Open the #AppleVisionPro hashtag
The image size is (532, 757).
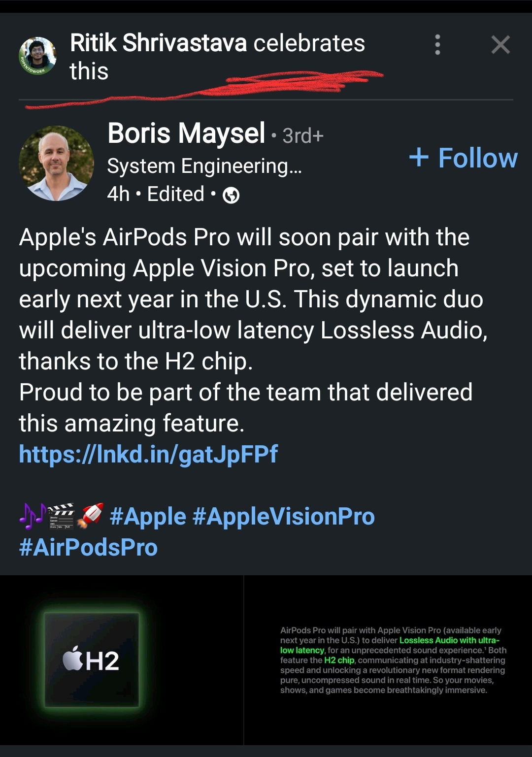click(x=284, y=516)
